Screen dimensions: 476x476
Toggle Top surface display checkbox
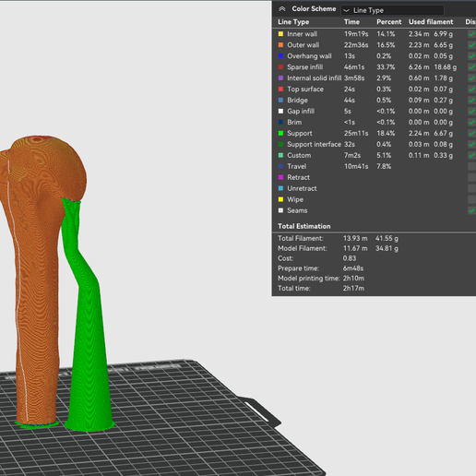tap(471, 89)
